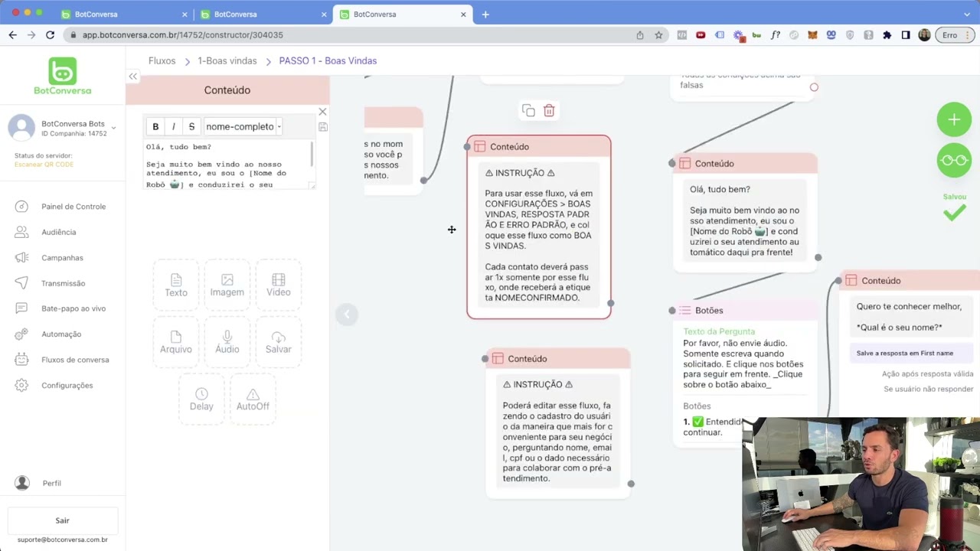Switch to the first BotConversa tab
The image size is (980, 551).
click(x=124, y=14)
